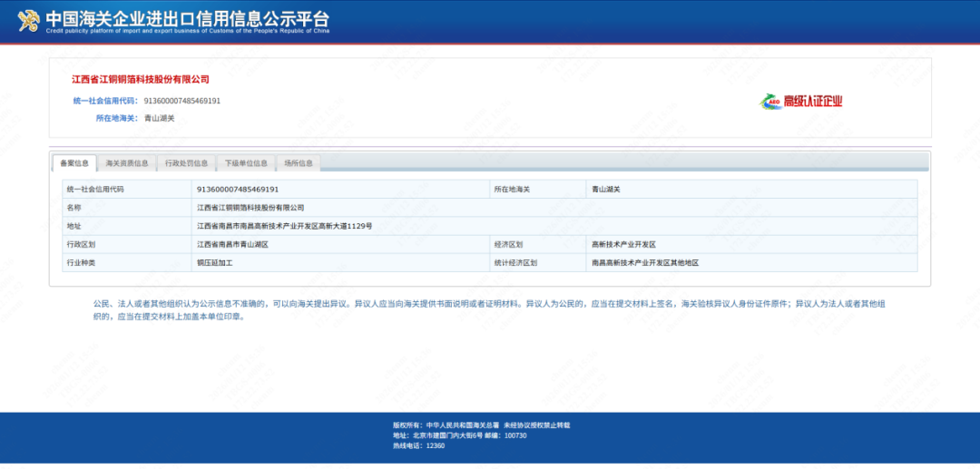This screenshot has width=980, height=469.
Task: Open the 备案信息 tab
Action: [74, 163]
